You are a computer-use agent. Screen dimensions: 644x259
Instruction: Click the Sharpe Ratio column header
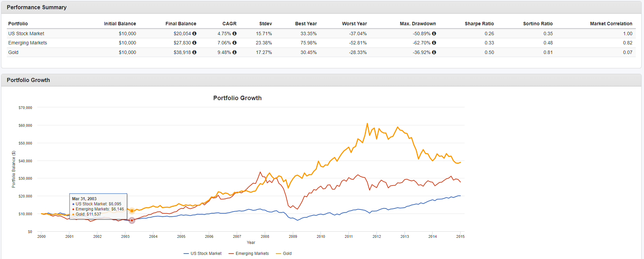[x=479, y=24]
